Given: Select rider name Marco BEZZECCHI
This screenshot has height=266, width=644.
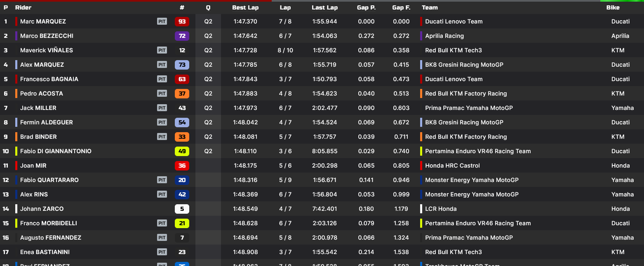Looking at the screenshot, I should (47, 36).
